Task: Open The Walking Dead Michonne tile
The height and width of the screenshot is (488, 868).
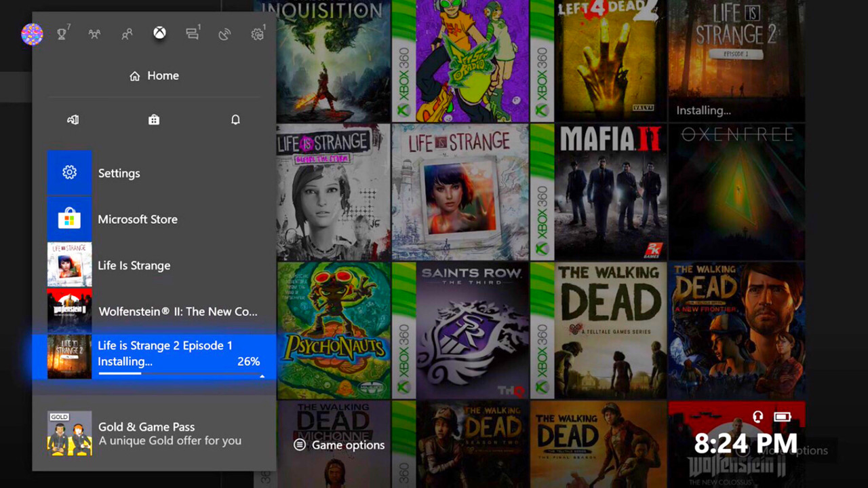Action: point(334,444)
